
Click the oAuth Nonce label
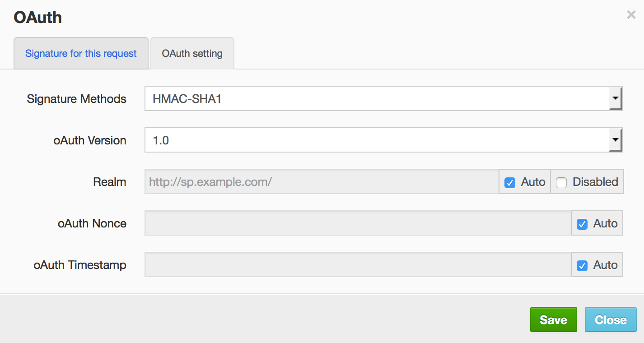coord(92,223)
